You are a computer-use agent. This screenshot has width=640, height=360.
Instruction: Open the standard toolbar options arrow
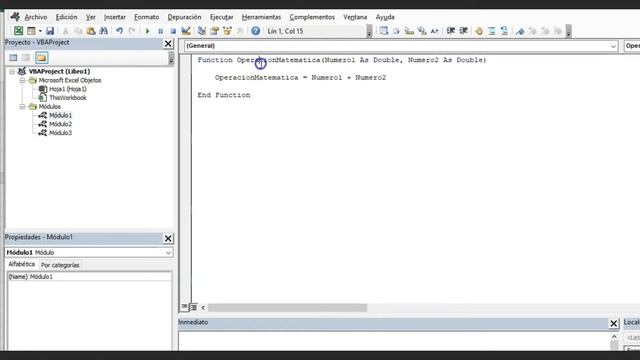369,31
